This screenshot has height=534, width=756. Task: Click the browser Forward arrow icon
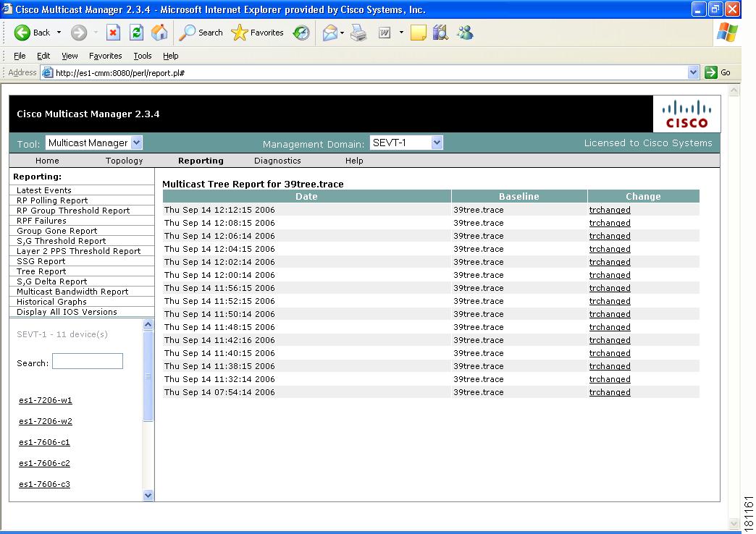click(79, 33)
